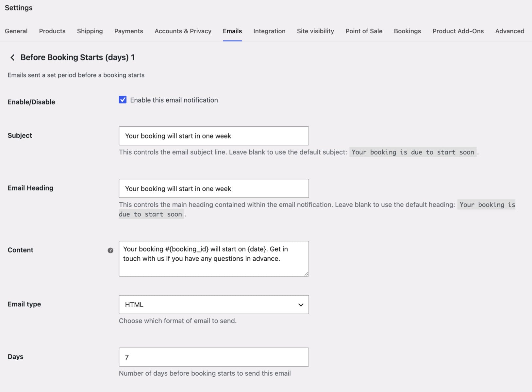The image size is (532, 392).
Task: Uncheck Enable this email notification checkbox
Action: 123,100
